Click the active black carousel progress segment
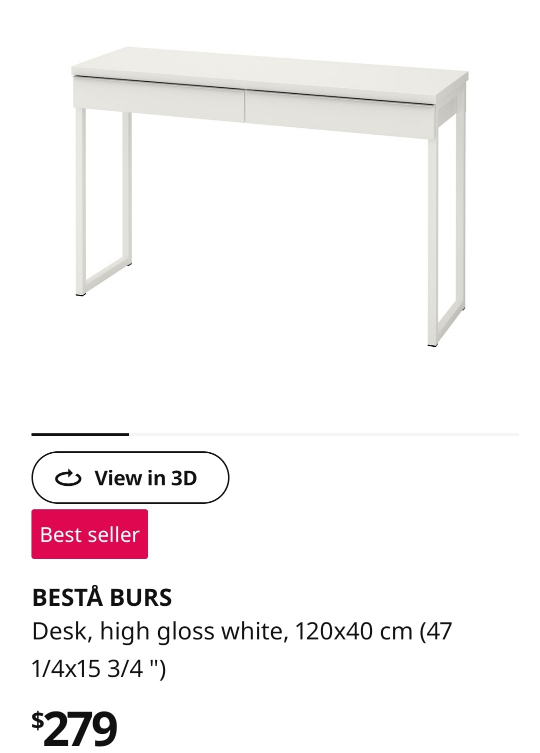This screenshot has height=753, width=540. tap(80, 434)
